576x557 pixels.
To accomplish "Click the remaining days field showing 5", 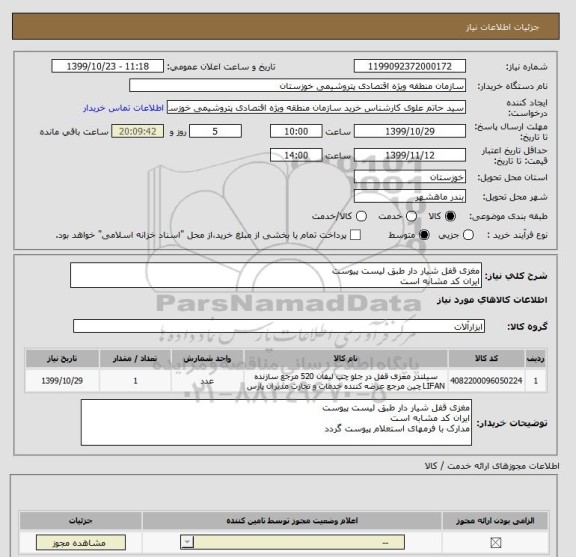I will point(215,131).
